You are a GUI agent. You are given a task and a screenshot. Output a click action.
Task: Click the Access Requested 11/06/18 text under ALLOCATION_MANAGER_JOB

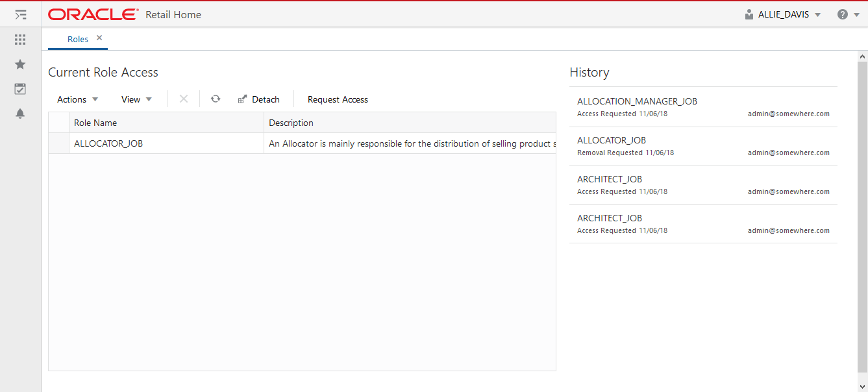tap(622, 114)
